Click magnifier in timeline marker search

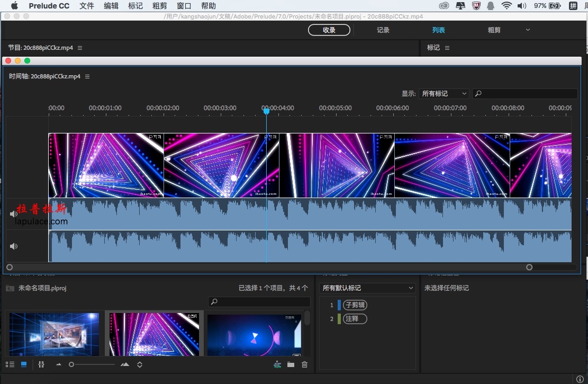(x=478, y=93)
